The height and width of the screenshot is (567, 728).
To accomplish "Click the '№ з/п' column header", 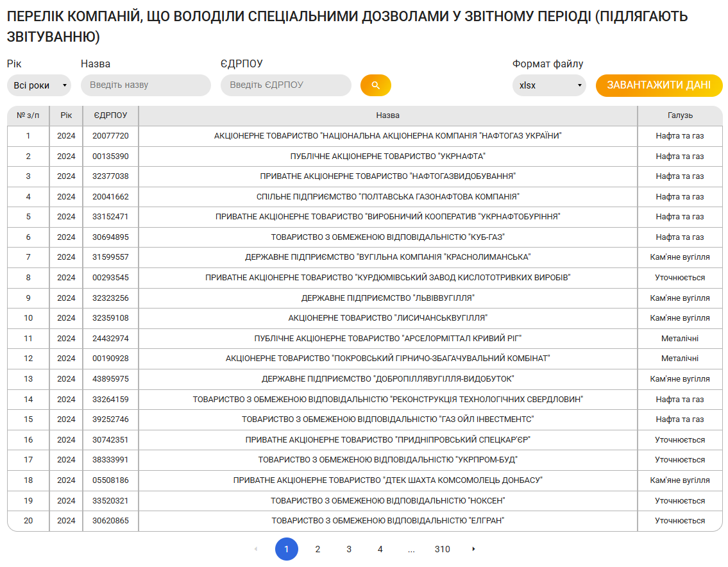I will click(x=28, y=115).
